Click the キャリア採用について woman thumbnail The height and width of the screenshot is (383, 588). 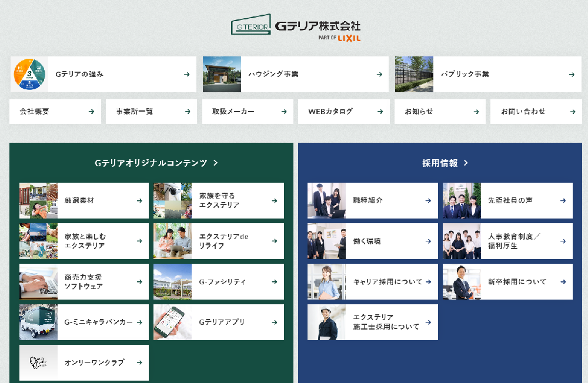point(326,281)
